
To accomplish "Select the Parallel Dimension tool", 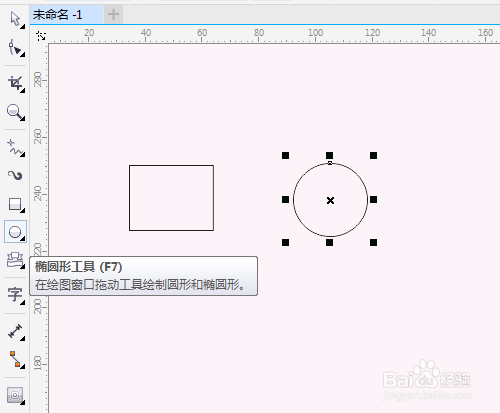I will tap(15, 332).
